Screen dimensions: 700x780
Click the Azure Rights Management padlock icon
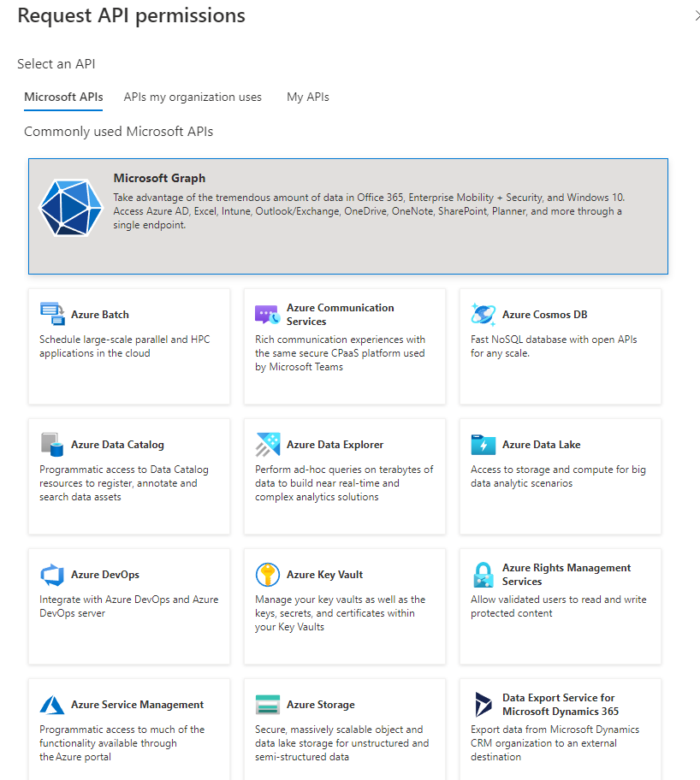coord(483,575)
